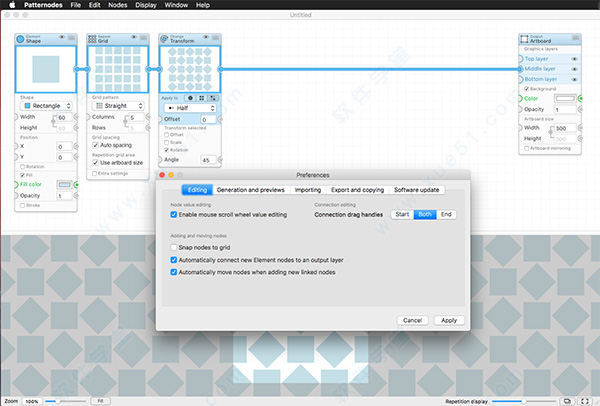Toggle Grid node preview visibility eye
600x406 pixels.
[x=134, y=37]
